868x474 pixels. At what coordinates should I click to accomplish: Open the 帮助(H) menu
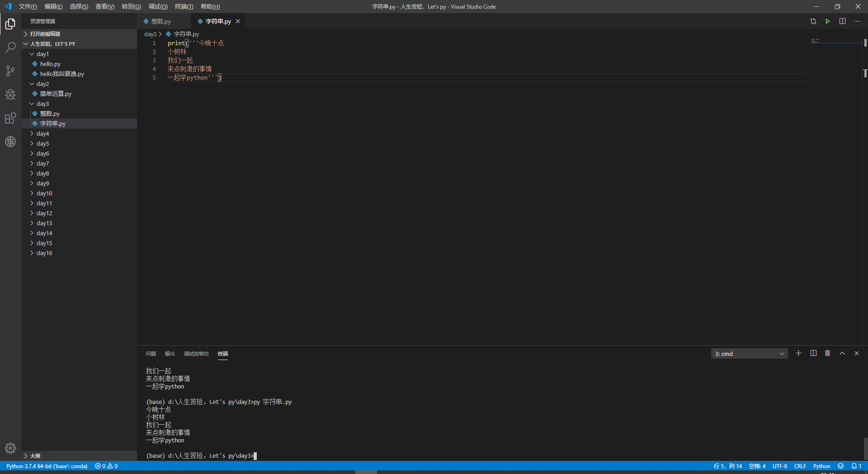(210, 6)
